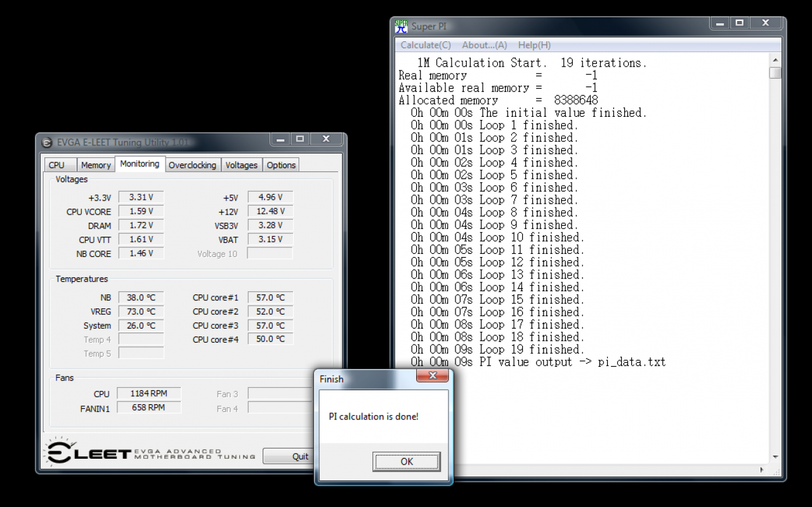Click the empty Voltage 10 field

[270, 253]
